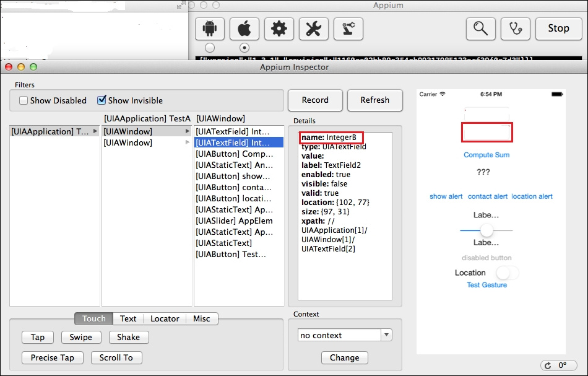
Task: Click the Precise Tap button
Action: (x=53, y=357)
